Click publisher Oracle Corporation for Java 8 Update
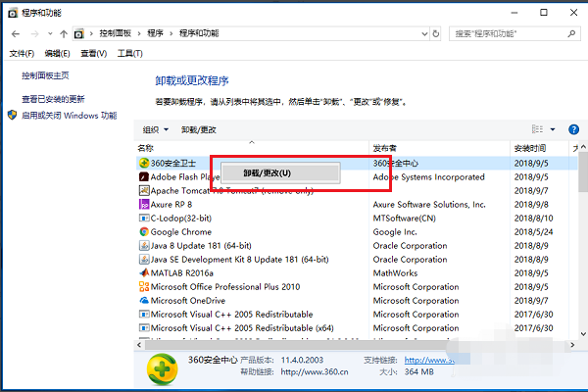 click(x=410, y=246)
